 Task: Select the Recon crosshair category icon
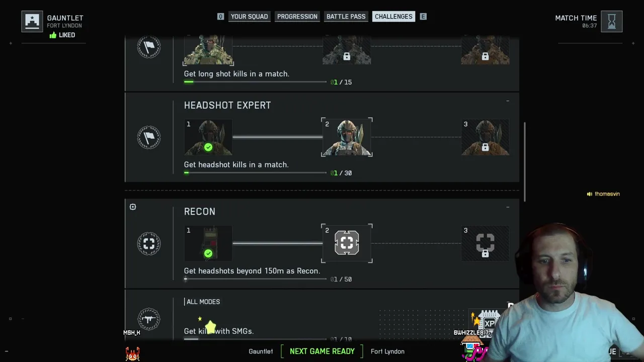(x=149, y=243)
